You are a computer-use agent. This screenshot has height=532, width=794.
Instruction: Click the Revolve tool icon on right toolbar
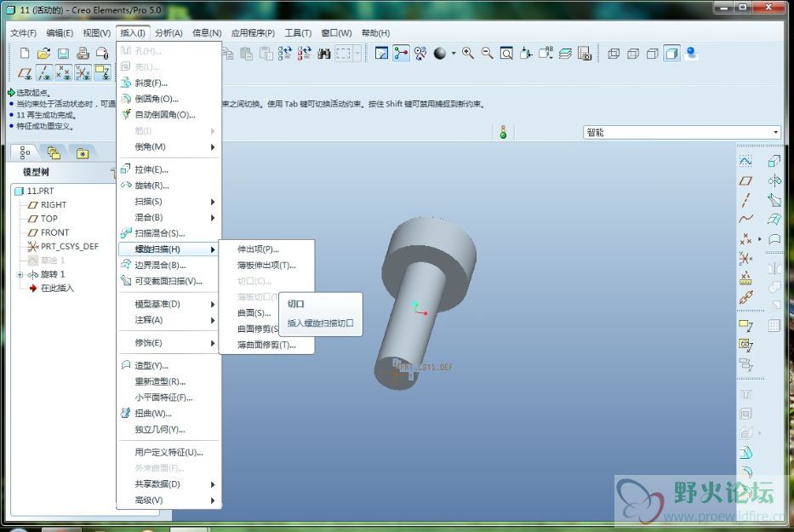click(x=774, y=180)
